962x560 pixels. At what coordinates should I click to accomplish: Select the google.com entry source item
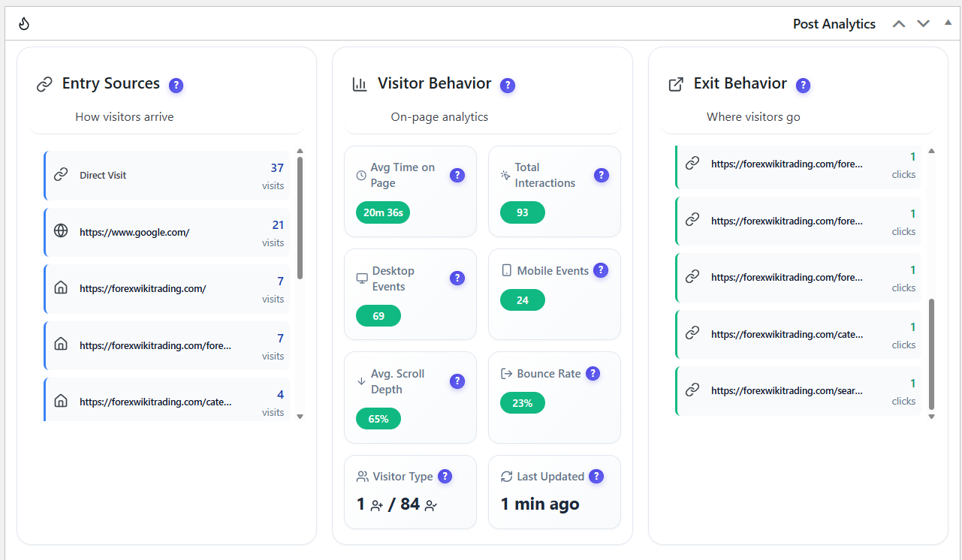pyautogui.click(x=166, y=232)
